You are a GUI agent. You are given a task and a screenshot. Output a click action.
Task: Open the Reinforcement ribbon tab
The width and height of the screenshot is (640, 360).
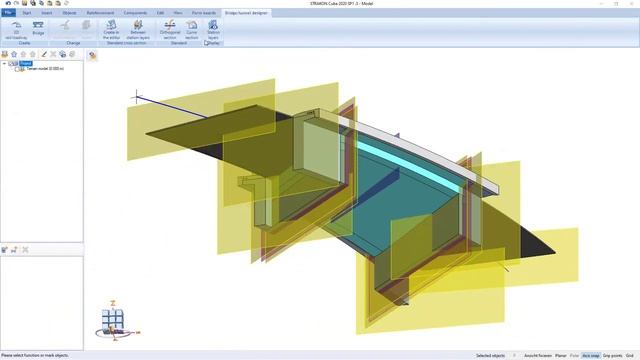click(100, 13)
